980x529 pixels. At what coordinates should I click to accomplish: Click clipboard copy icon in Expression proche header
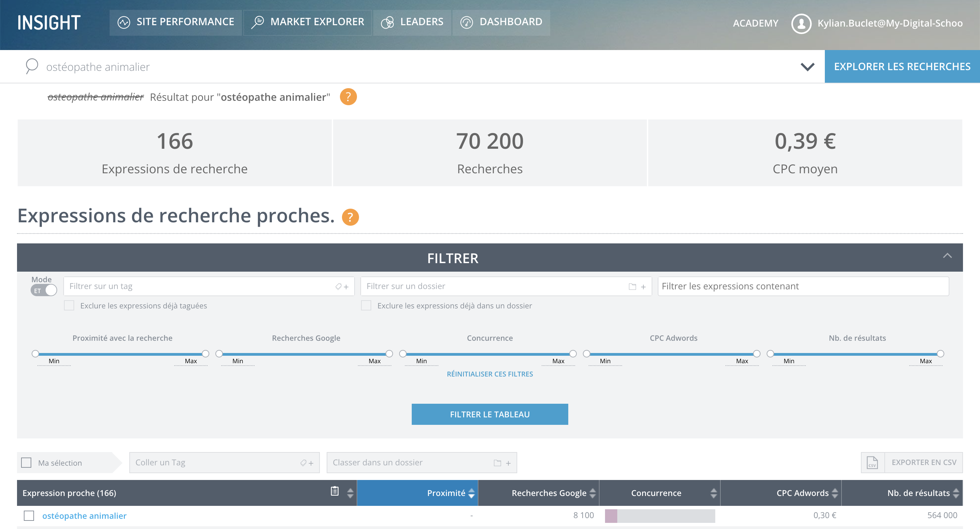pyautogui.click(x=334, y=491)
